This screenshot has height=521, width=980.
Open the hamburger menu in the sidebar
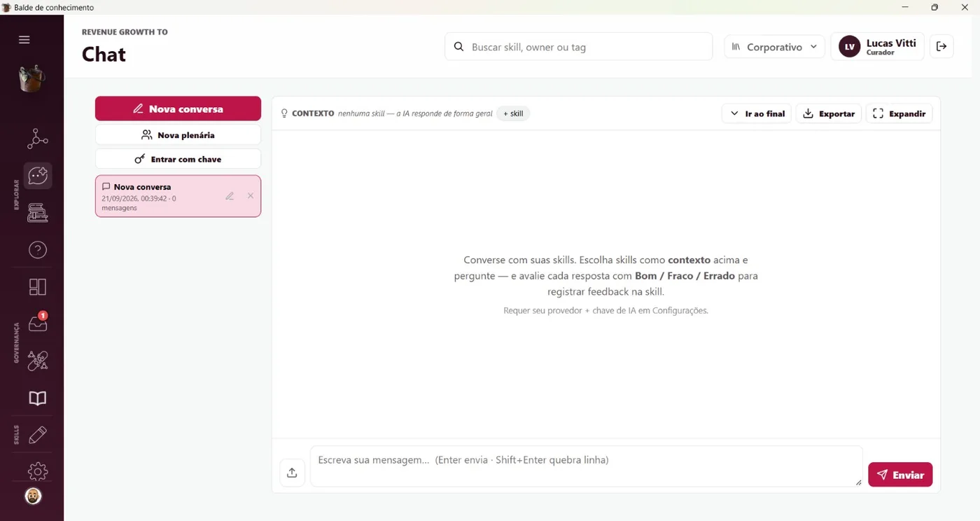point(24,40)
